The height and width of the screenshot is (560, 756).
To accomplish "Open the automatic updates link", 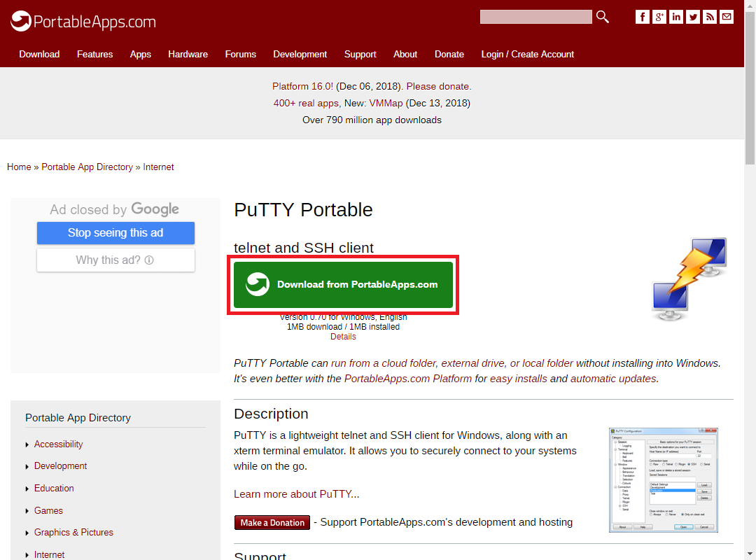I will (x=613, y=379).
